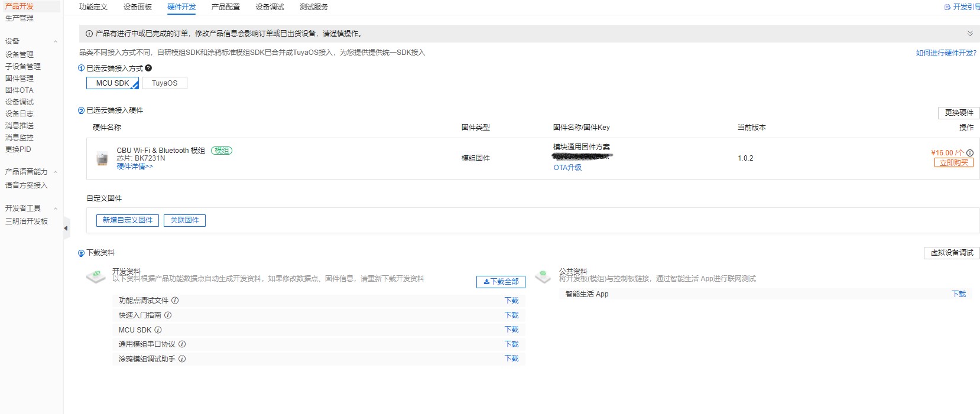
Task: Expand the order warning notice banner
Action: click(969, 34)
